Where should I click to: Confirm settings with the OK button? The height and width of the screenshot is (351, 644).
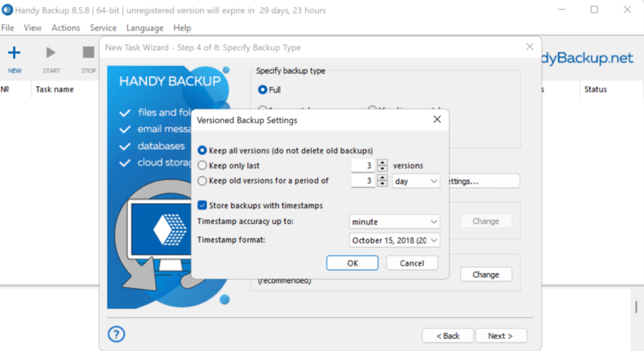(x=352, y=263)
